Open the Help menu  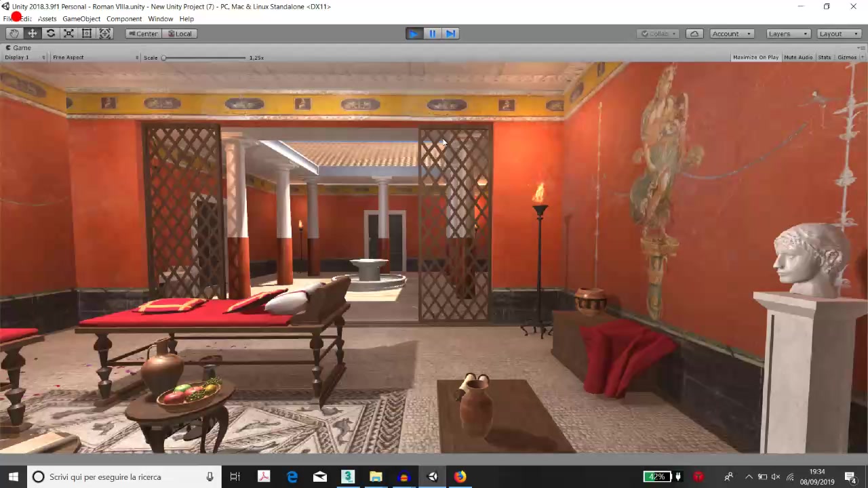point(186,18)
